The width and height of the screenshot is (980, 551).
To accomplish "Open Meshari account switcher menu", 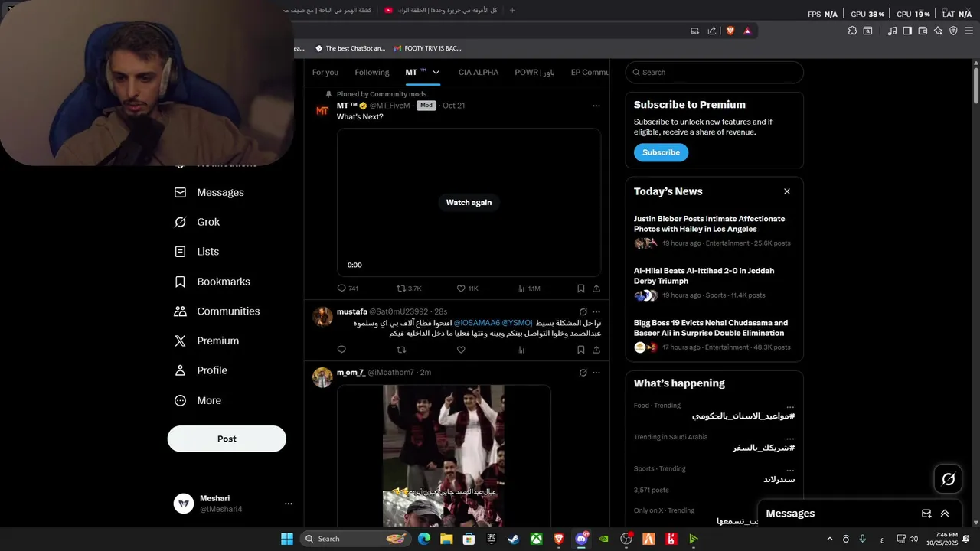I will tap(289, 504).
